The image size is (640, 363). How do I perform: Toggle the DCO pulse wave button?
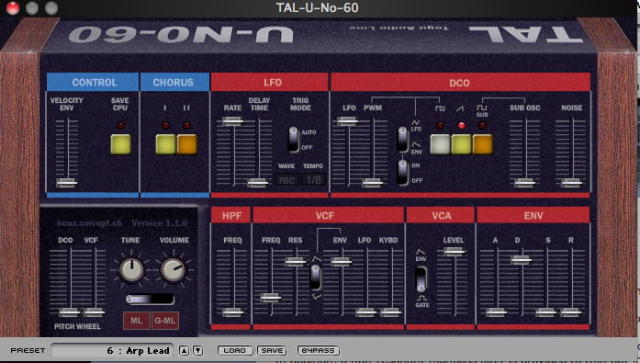coord(440,144)
